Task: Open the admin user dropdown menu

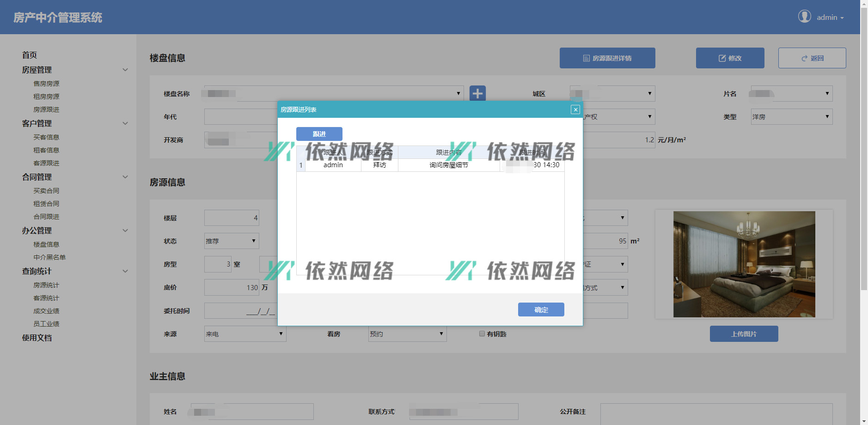Action: (x=830, y=17)
